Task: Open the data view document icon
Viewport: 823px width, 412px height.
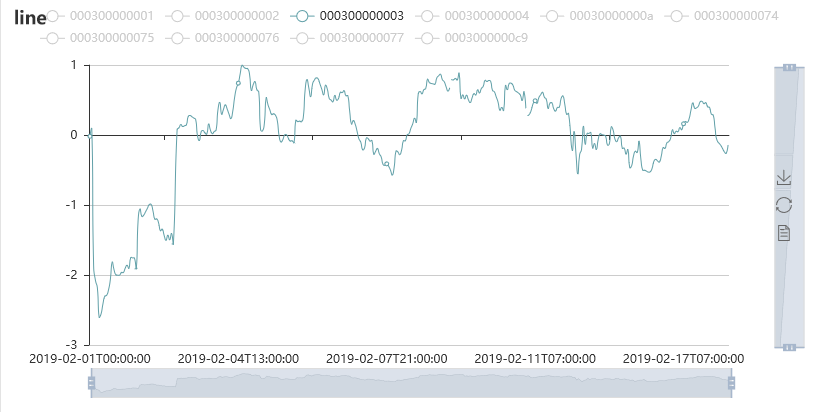Action: click(x=784, y=233)
